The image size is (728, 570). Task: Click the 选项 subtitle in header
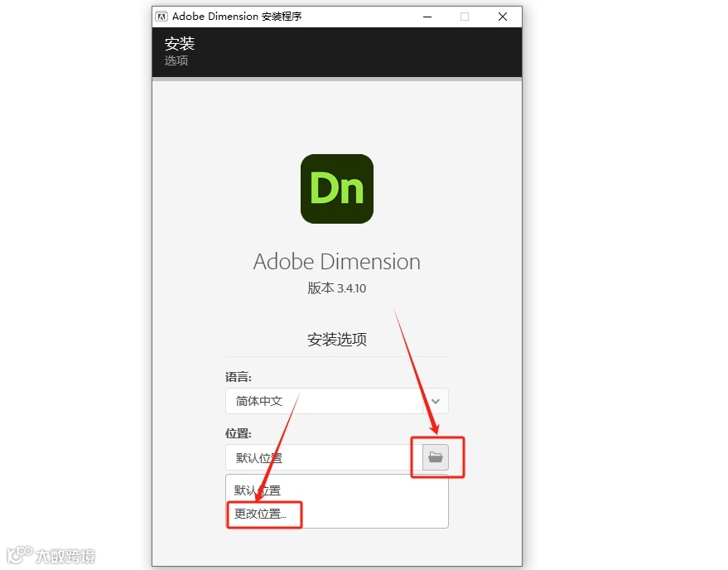coord(176,60)
